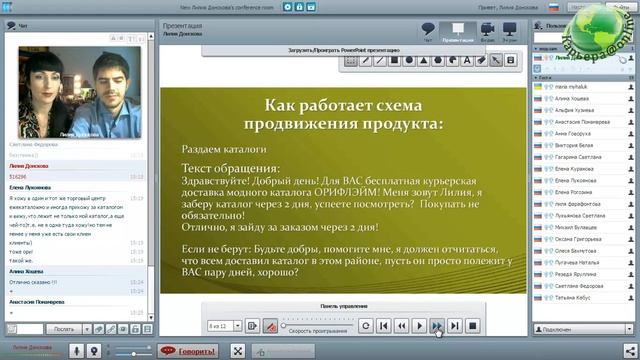Toggle the microphone button in bottom bar

tap(76, 351)
